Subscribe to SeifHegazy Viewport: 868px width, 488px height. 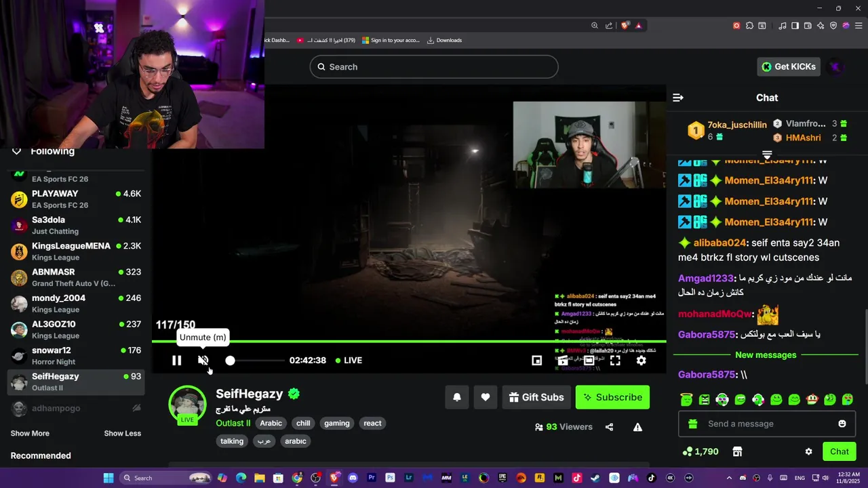pyautogui.click(x=612, y=397)
